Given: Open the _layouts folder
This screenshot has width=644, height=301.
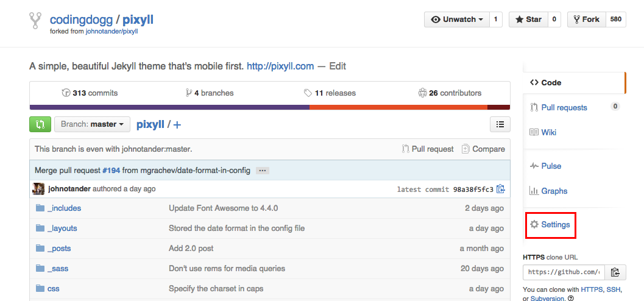Looking at the screenshot, I should click(x=62, y=228).
